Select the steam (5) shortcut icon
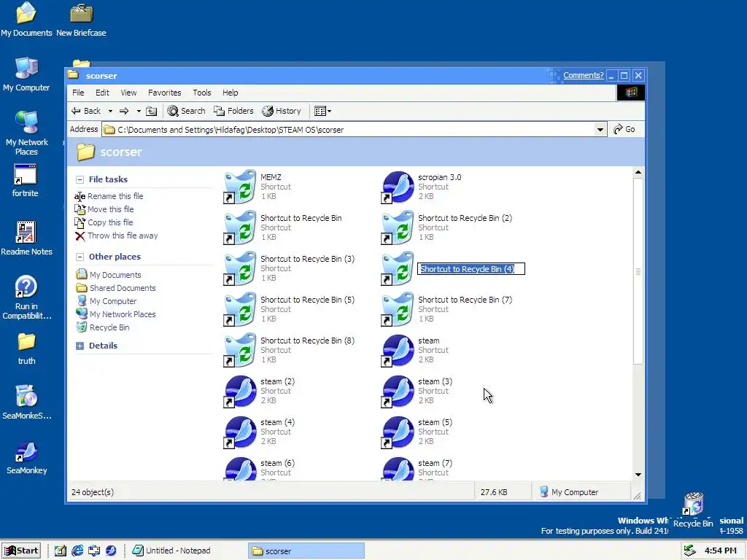The image size is (747, 560). 398,432
